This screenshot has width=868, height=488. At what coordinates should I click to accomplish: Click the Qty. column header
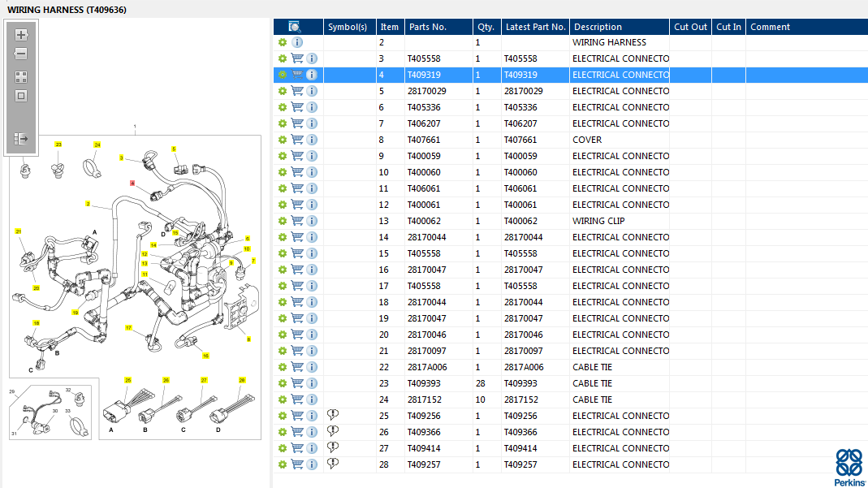click(486, 27)
